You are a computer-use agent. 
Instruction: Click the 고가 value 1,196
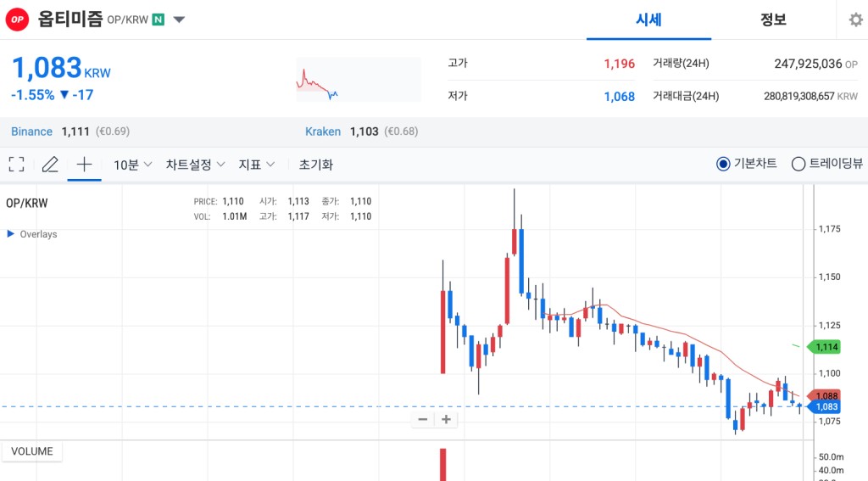coord(619,64)
